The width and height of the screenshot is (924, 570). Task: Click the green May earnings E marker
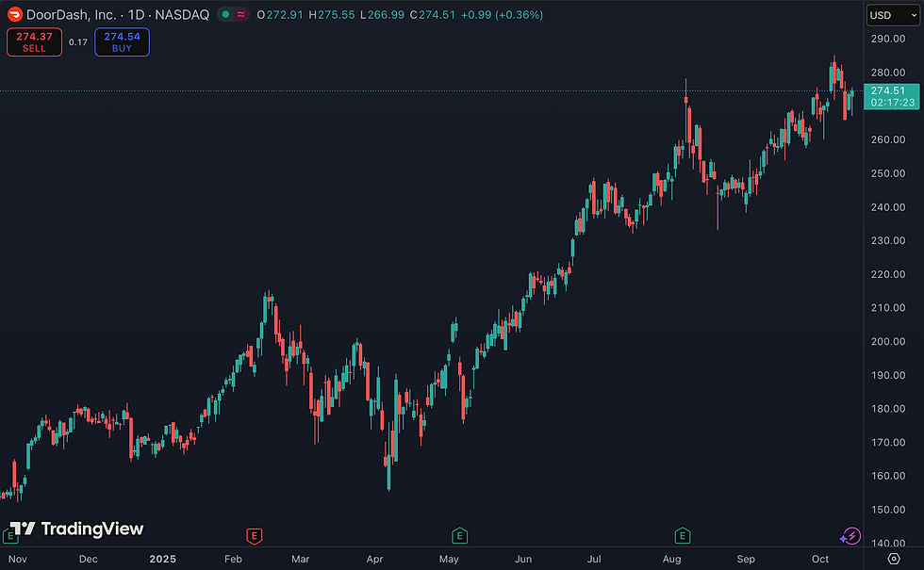point(460,536)
